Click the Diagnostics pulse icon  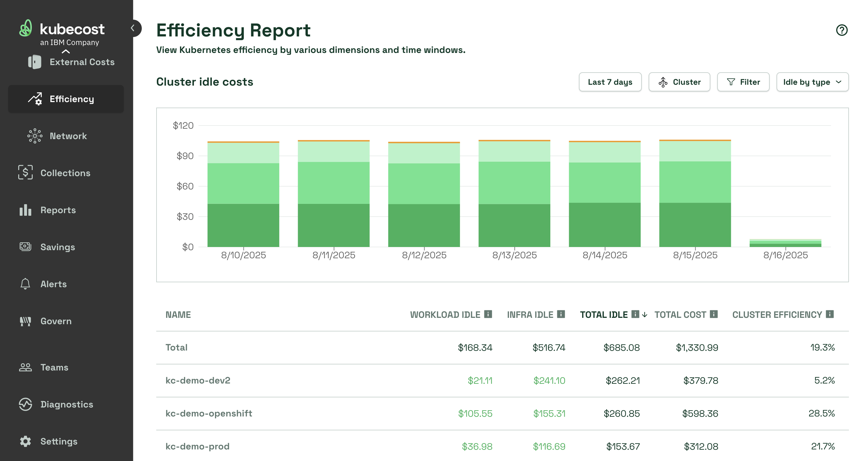[x=25, y=404]
